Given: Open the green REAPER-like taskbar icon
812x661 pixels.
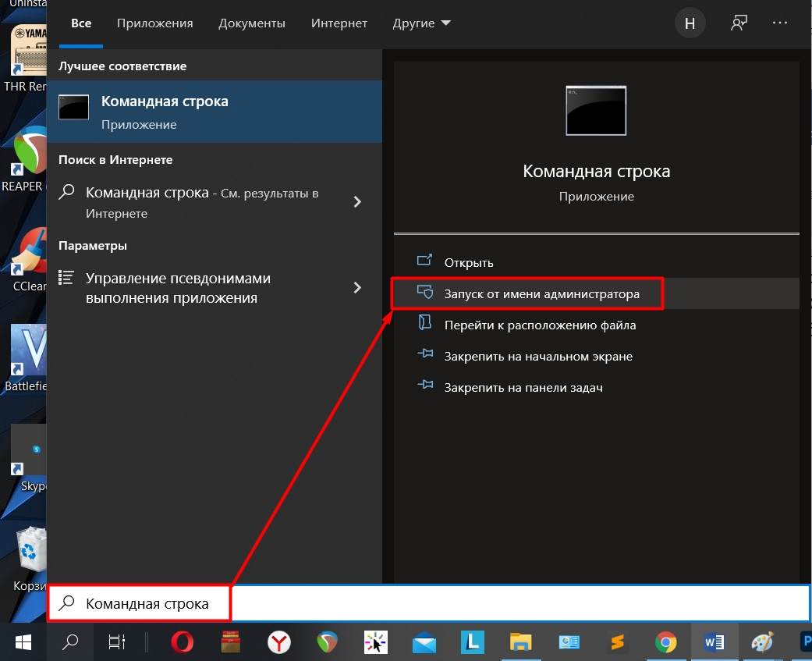Looking at the screenshot, I should [x=328, y=642].
